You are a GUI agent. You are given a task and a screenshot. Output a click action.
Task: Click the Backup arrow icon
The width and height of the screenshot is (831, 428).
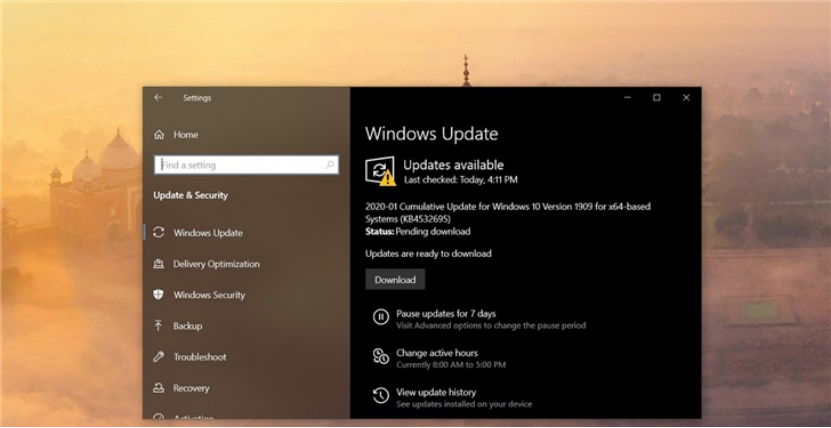pos(159,326)
